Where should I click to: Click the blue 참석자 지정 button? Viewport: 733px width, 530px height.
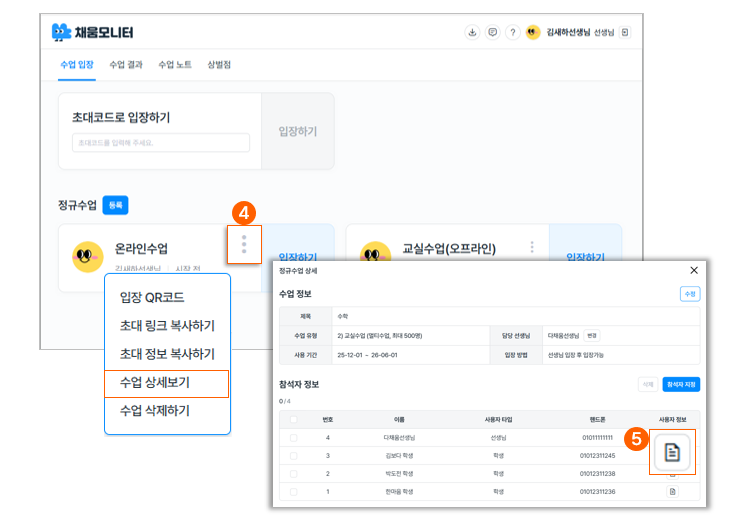click(x=680, y=384)
